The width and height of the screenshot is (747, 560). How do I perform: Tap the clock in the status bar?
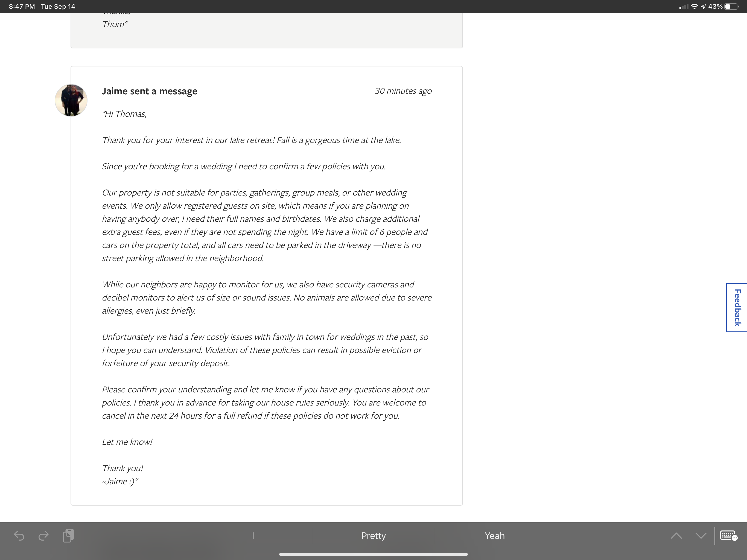(21, 6)
